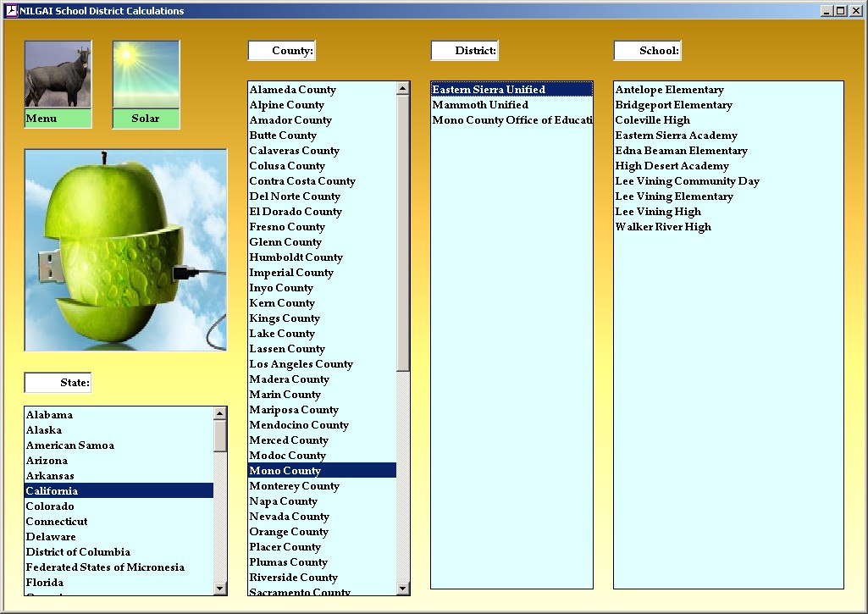Viewport: 868px width, 614px height.
Task: Select Mono County Office of Education district
Action: click(x=511, y=120)
